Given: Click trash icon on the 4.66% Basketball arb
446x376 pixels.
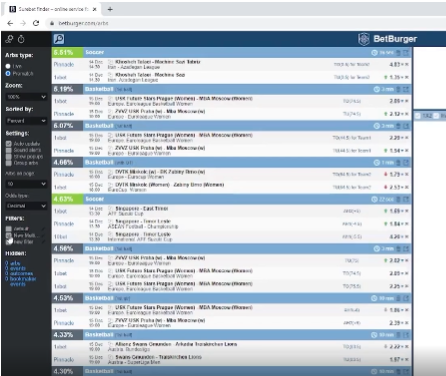Looking at the screenshot, I should [398, 163].
